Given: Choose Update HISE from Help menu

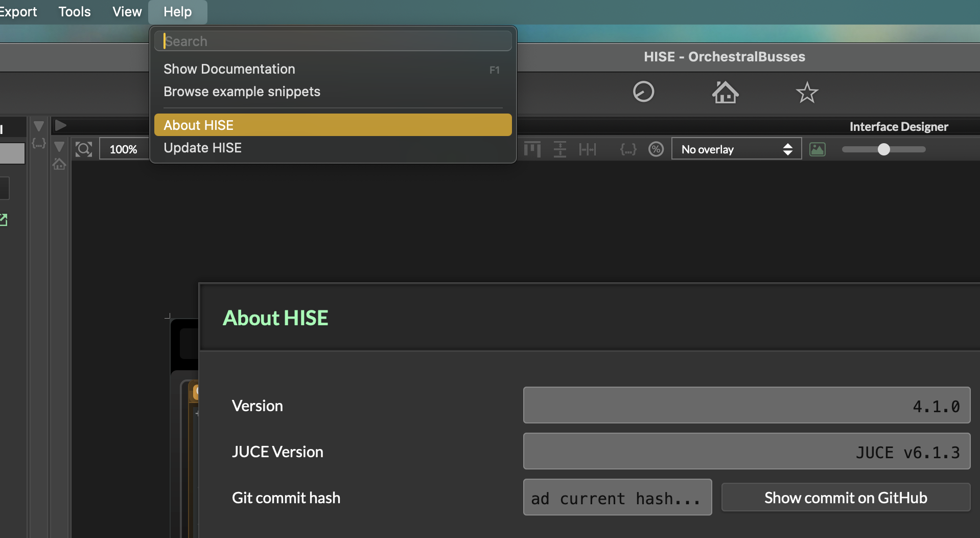Looking at the screenshot, I should [333, 148].
